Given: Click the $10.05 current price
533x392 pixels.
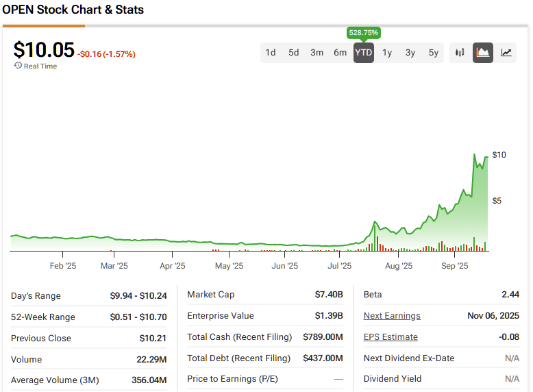Looking at the screenshot, I should click(44, 50).
